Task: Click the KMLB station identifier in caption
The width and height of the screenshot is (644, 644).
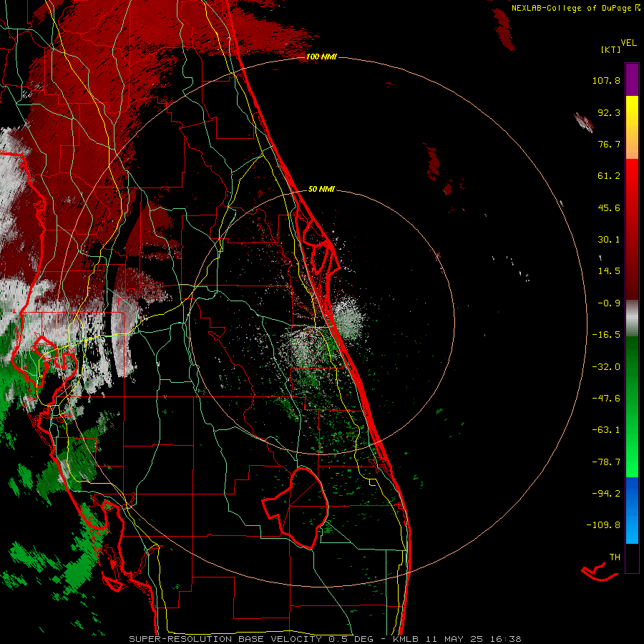Action: tap(406, 639)
